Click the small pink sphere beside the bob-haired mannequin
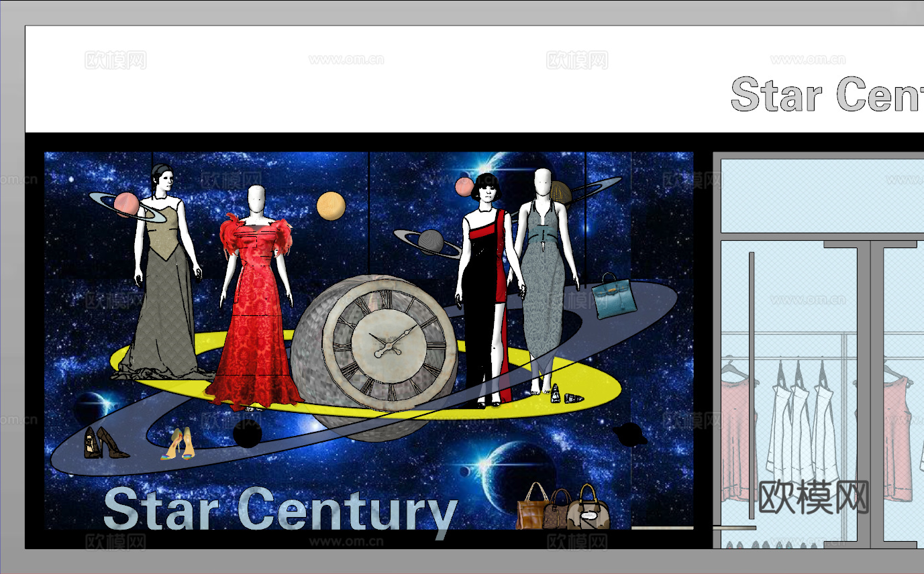 (x=464, y=186)
